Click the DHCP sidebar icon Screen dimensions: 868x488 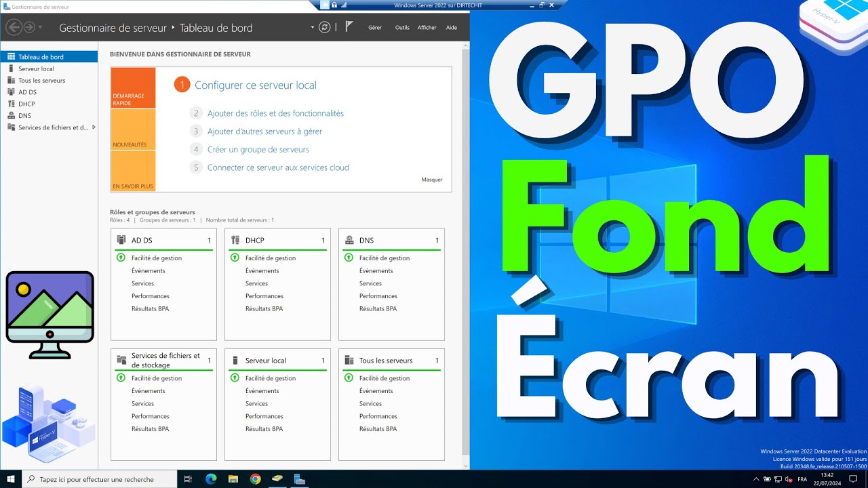(x=11, y=104)
